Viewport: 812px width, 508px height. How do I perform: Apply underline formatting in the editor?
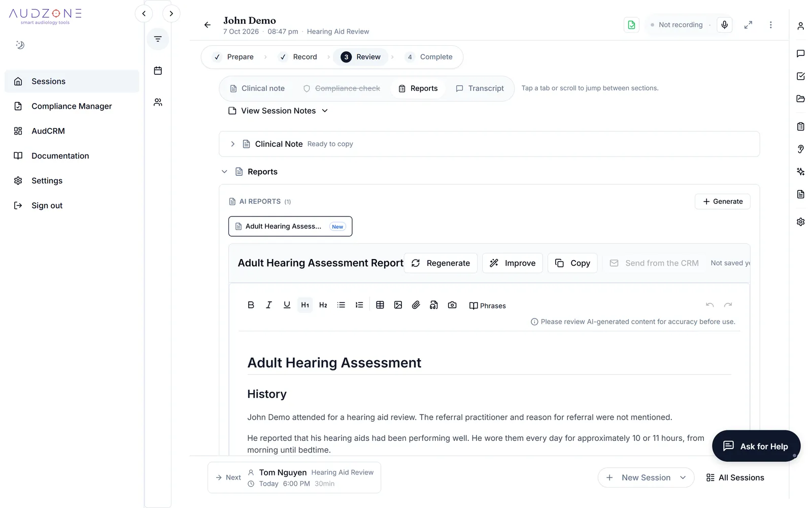[x=287, y=305]
